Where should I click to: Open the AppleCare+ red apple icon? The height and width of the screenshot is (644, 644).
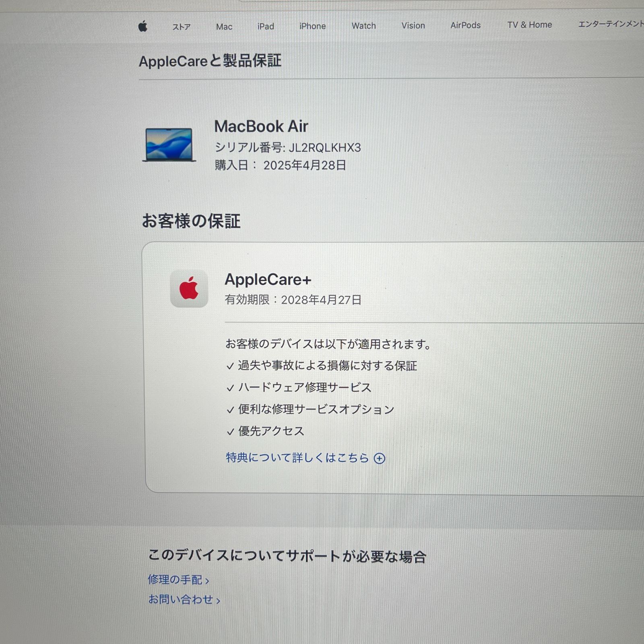[x=189, y=288]
